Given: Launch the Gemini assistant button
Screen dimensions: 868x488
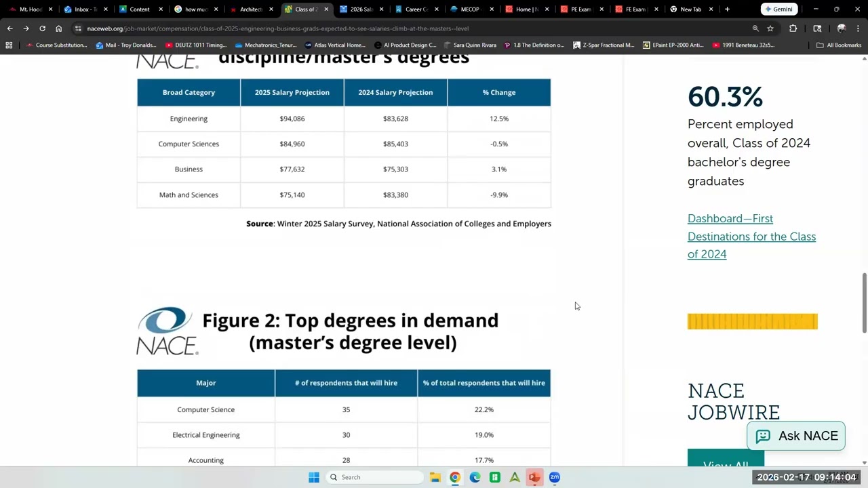Looking at the screenshot, I should coord(778,9).
